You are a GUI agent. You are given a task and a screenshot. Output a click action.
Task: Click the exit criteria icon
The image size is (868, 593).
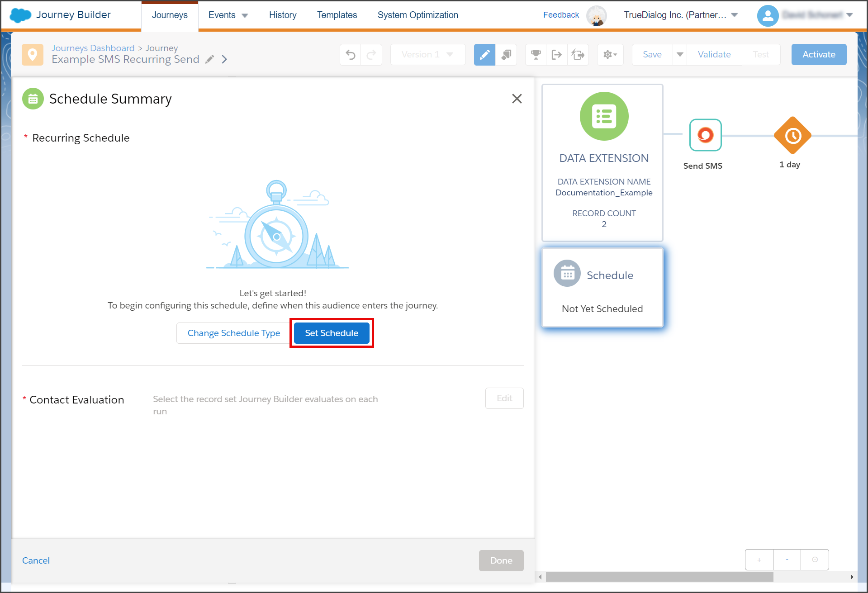point(557,55)
